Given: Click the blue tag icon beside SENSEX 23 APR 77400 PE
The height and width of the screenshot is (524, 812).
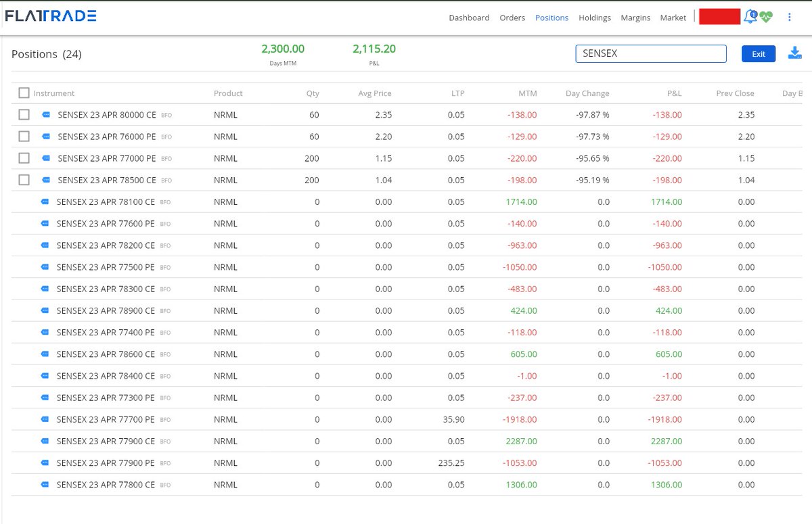Looking at the screenshot, I should pyautogui.click(x=45, y=333).
